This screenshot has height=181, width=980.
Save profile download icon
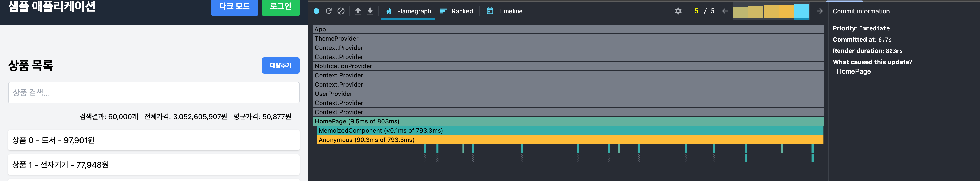click(370, 11)
